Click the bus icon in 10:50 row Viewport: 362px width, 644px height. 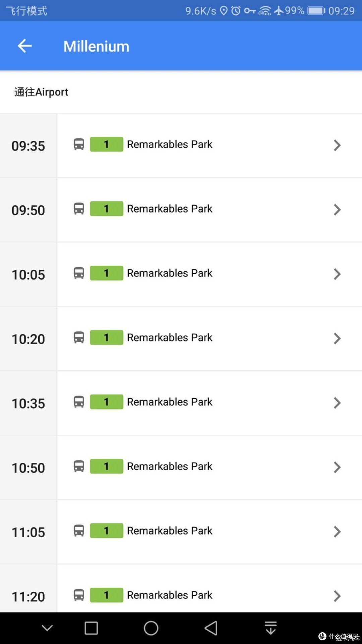pos(79,466)
